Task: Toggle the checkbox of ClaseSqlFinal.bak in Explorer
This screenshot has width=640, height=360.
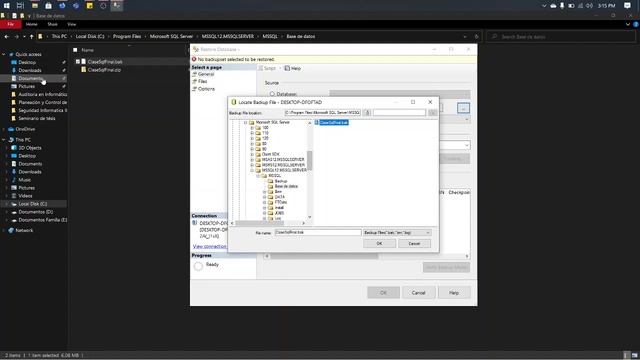Action: [x=78, y=62]
